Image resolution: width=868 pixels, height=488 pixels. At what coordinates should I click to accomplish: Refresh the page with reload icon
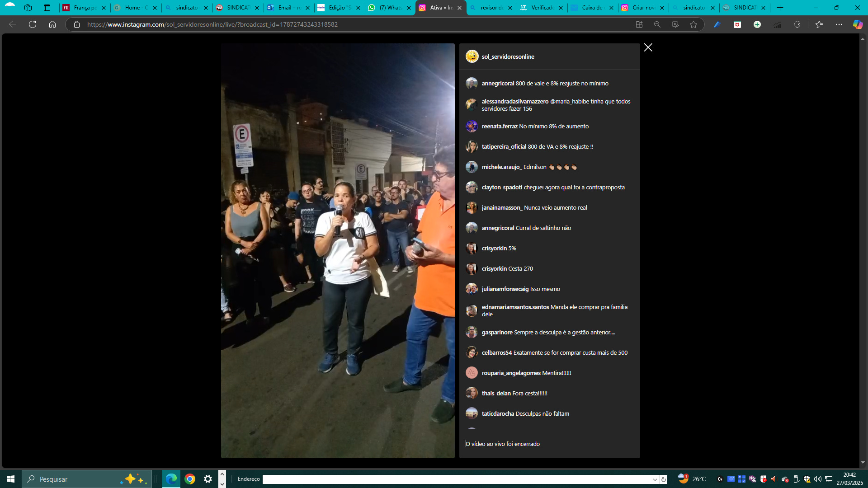(33, 24)
